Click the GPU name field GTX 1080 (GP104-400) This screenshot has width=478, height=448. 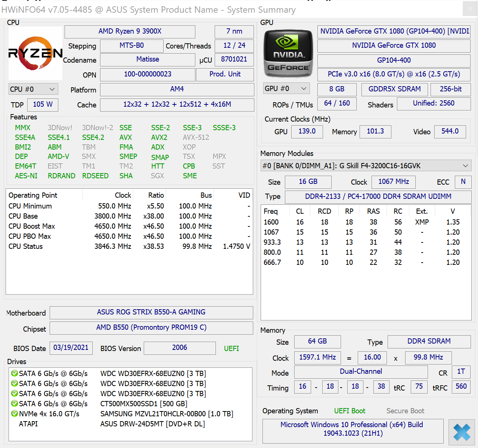(394, 31)
